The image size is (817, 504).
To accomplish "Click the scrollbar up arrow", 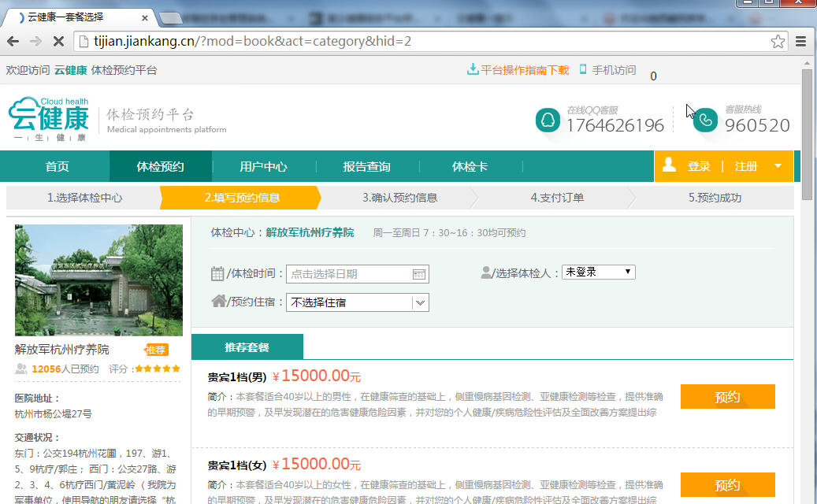I will [x=807, y=62].
